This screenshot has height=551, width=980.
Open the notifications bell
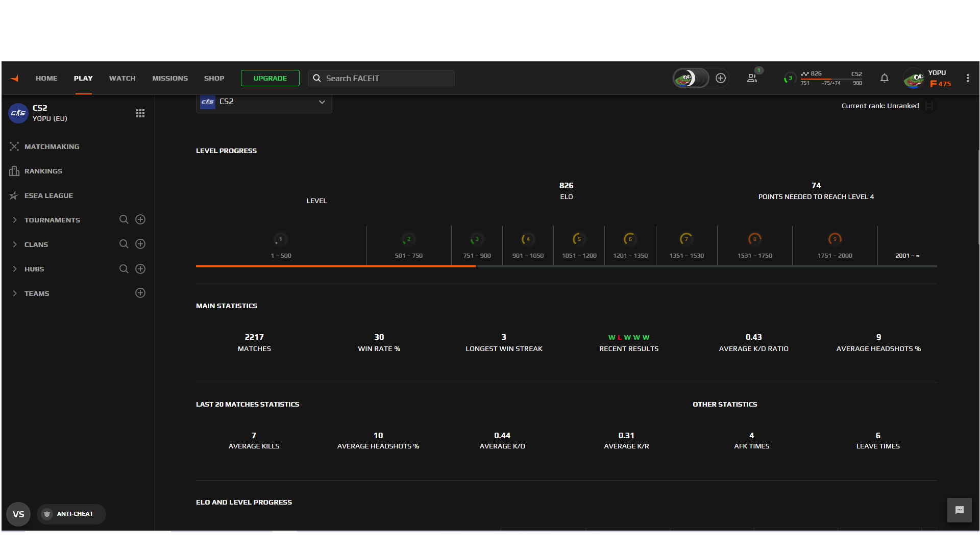(x=884, y=78)
